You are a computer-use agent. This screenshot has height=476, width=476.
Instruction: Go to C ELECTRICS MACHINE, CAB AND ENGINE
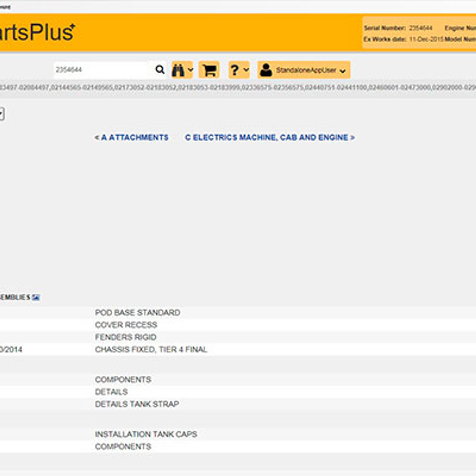(x=270, y=137)
